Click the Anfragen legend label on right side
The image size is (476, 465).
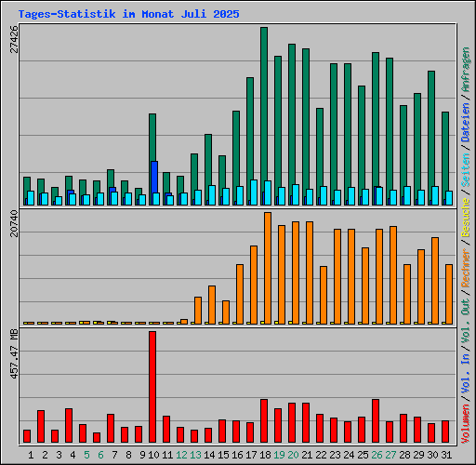click(x=466, y=70)
